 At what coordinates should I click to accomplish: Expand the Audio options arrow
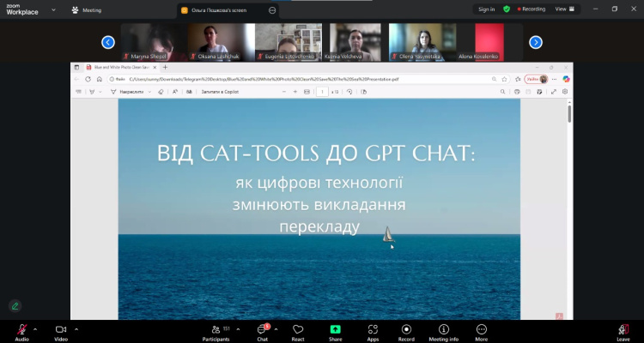[35, 329]
